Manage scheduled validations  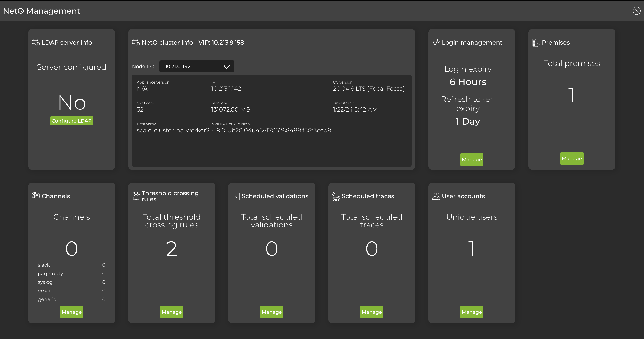tap(271, 312)
